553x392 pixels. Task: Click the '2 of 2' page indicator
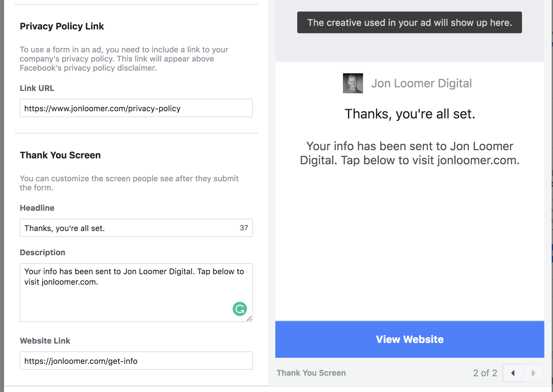point(485,373)
